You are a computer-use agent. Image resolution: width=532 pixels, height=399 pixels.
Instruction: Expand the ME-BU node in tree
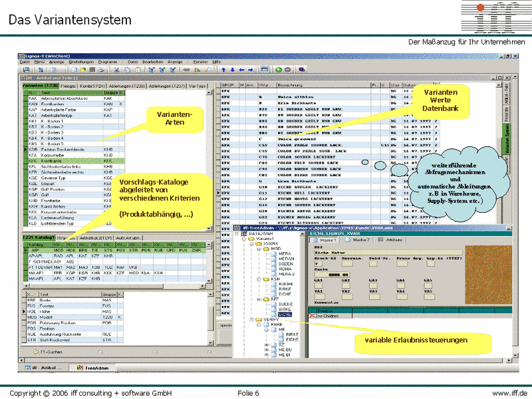(267, 350)
